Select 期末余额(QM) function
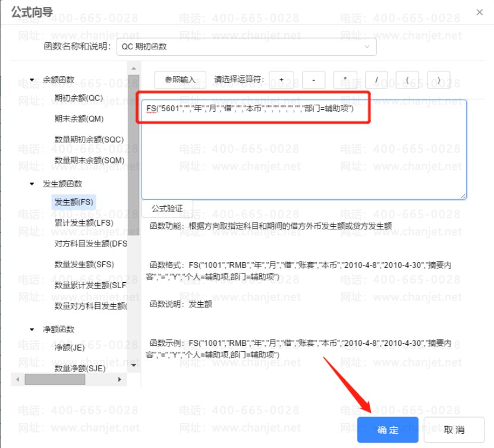Screen dimensions: 494x448 79,119
